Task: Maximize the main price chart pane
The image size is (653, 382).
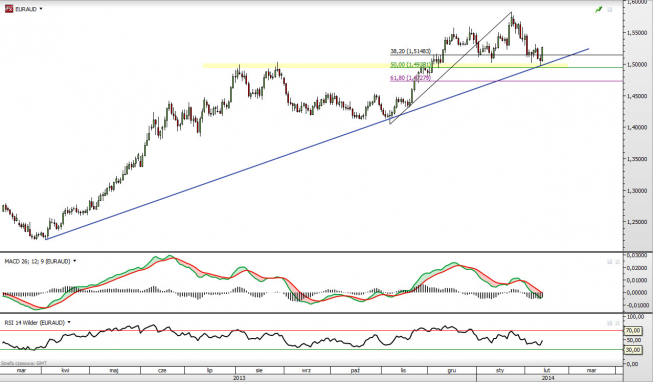Action: pos(610,10)
